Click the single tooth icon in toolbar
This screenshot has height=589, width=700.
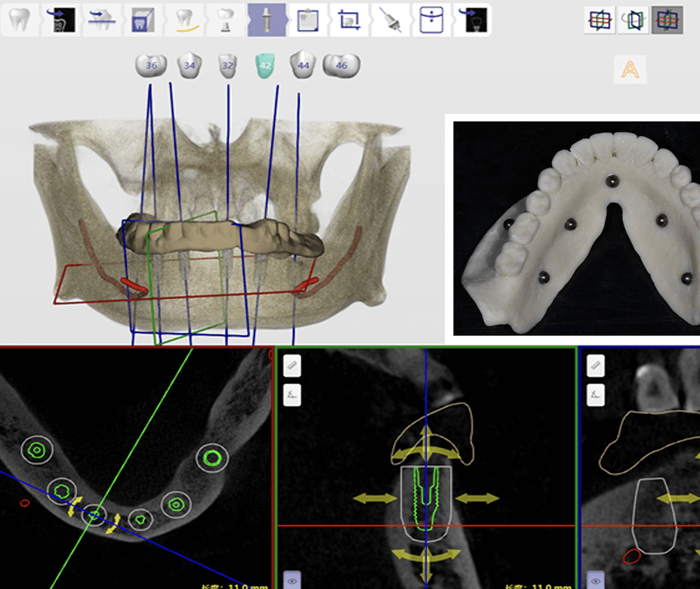tap(19, 20)
